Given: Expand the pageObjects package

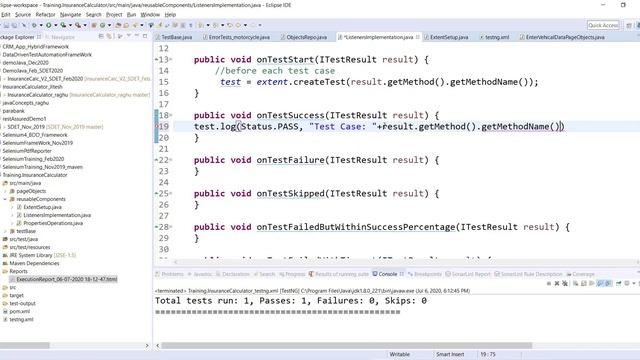Looking at the screenshot, I should [5, 191].
